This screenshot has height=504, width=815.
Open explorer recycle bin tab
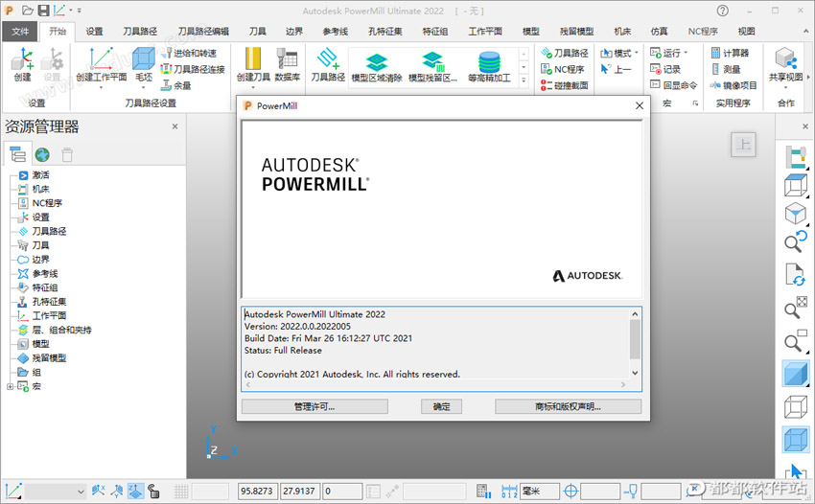click(67, 154)
